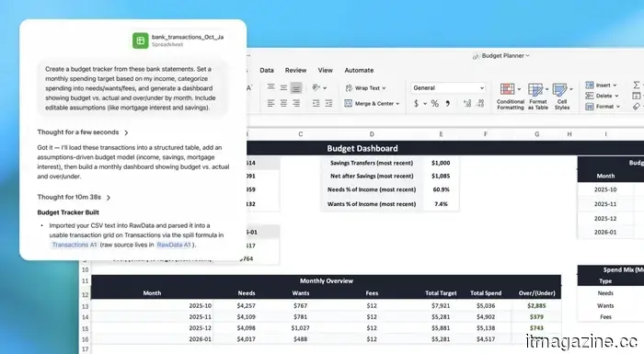Image resolution: width=644 pixels, height=354 pixels.
Task: Select row 16 header
Action: coord(85,339)
